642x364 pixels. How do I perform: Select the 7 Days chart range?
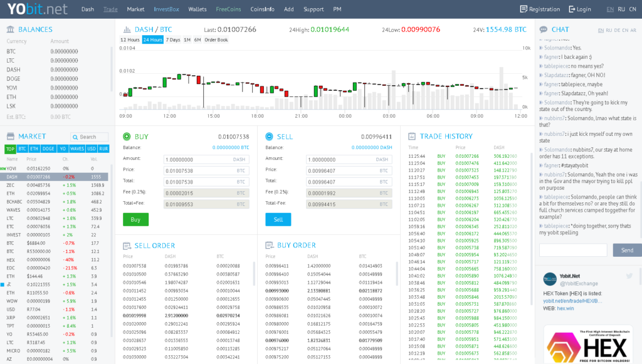tap(173, 39)
